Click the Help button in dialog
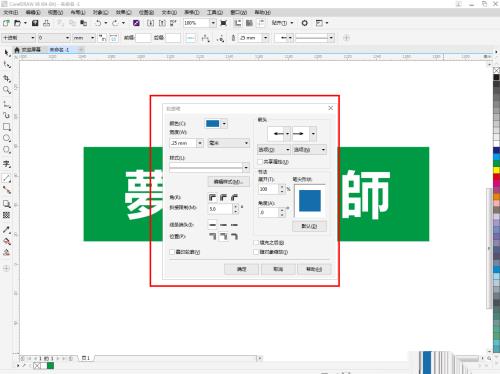Screen dimensions: 500x374 (x=314, y=269)
